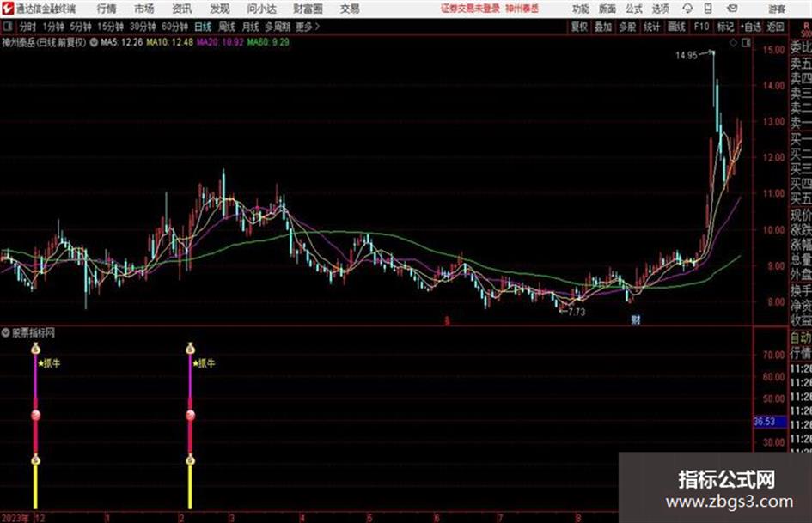Toggle the left sidebar panel icon

pyautogui.click(x=7, y=26)
